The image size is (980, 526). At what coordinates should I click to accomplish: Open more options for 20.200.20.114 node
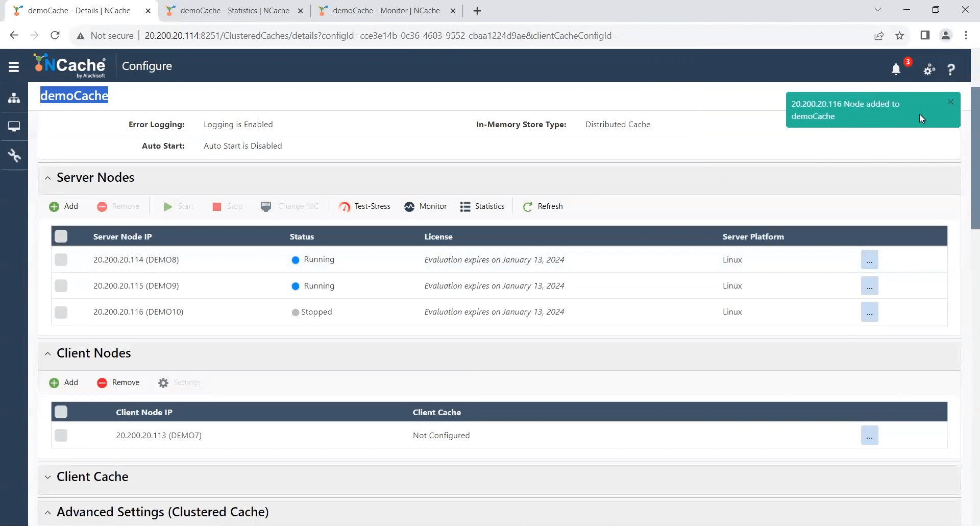(x=869, y=259)
